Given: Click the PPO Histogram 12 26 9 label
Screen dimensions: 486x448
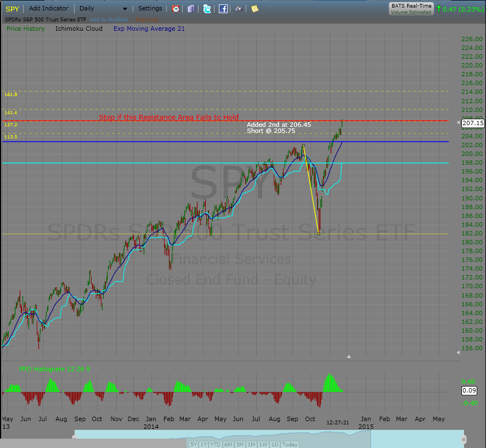Looking at the screenshot, I should click(x=54, y=369).
